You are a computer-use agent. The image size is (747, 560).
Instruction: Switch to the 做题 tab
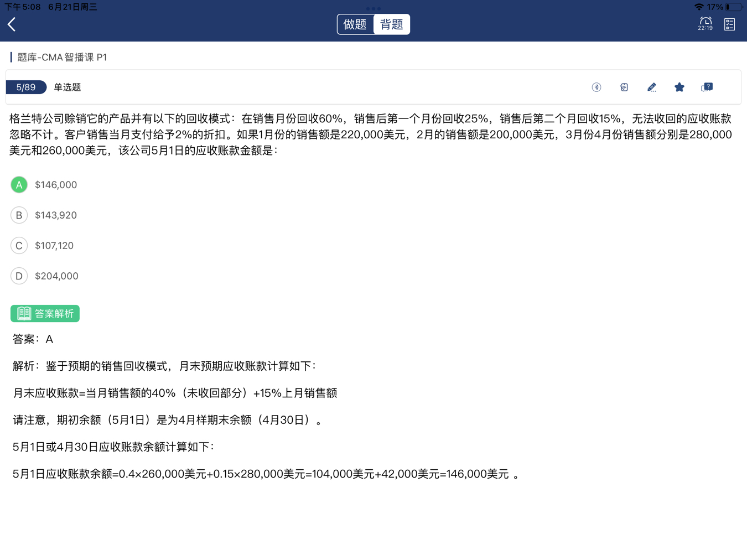click(355, 24)
